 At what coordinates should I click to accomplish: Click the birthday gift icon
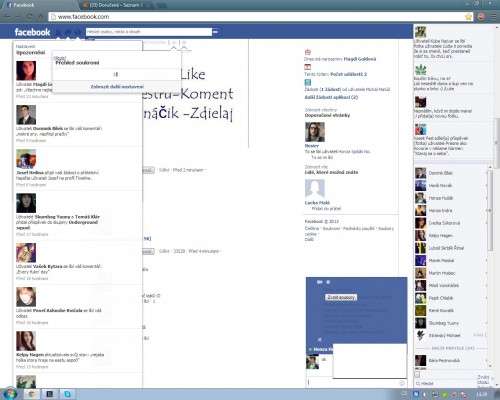pos(308,52)
